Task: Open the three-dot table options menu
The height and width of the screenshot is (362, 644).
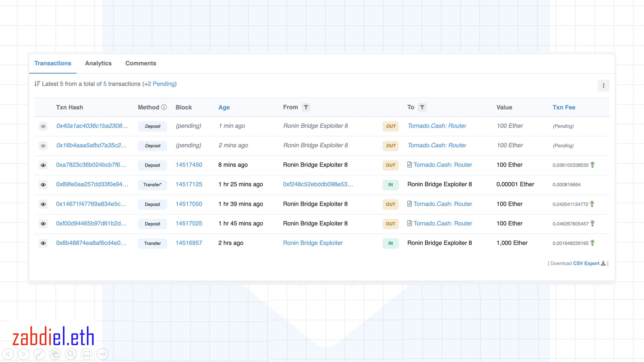Action: point(603,85)
